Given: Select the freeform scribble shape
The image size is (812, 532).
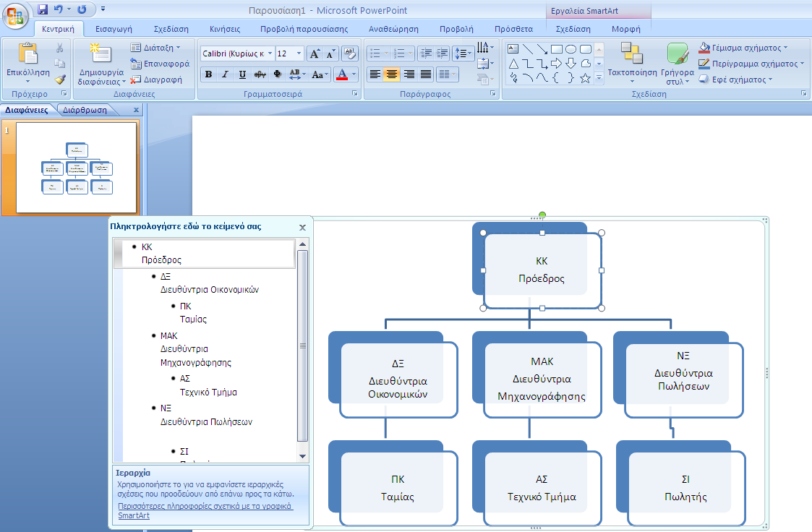Looking at the screenshot, I should point(513,78).
